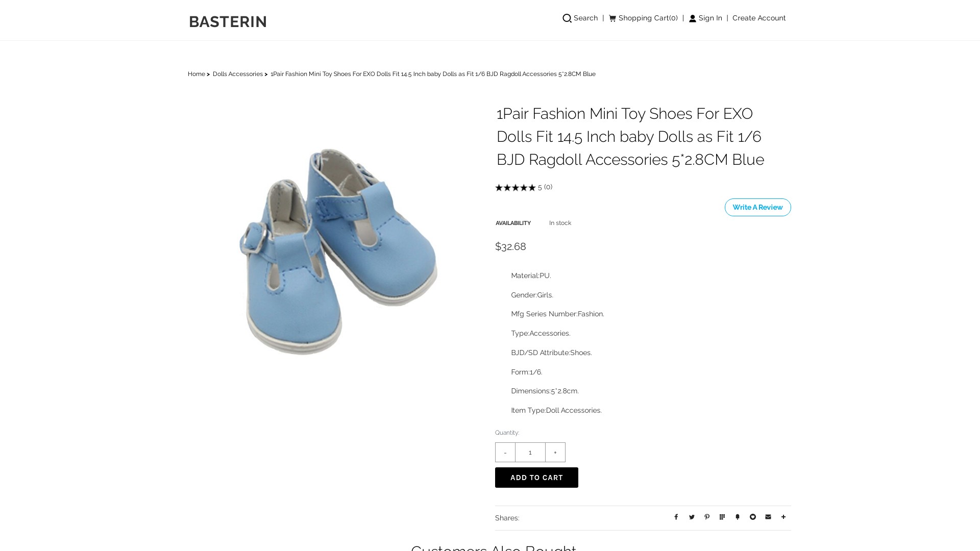Open the Shopping Cart
This screenshot has height=551, width=980.
coord(643,18)
